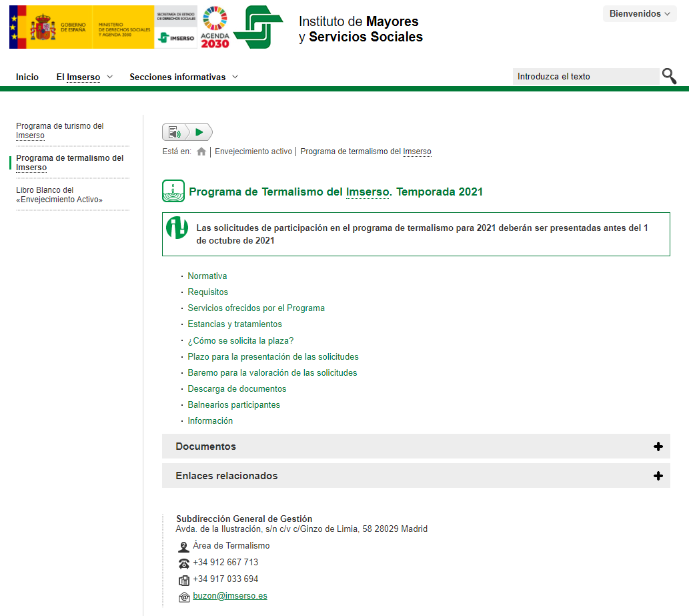The width and height of the screenshot is (689, 616).
Task: Expand the El Imserso menu
Action: point(84,77)
